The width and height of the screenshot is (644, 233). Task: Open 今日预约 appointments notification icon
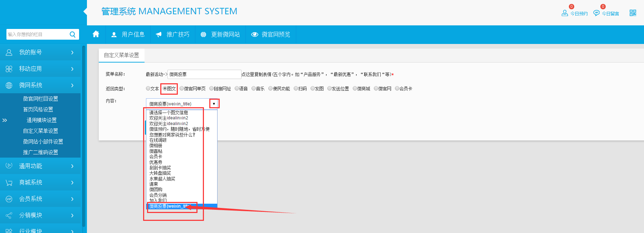(565, 13)
